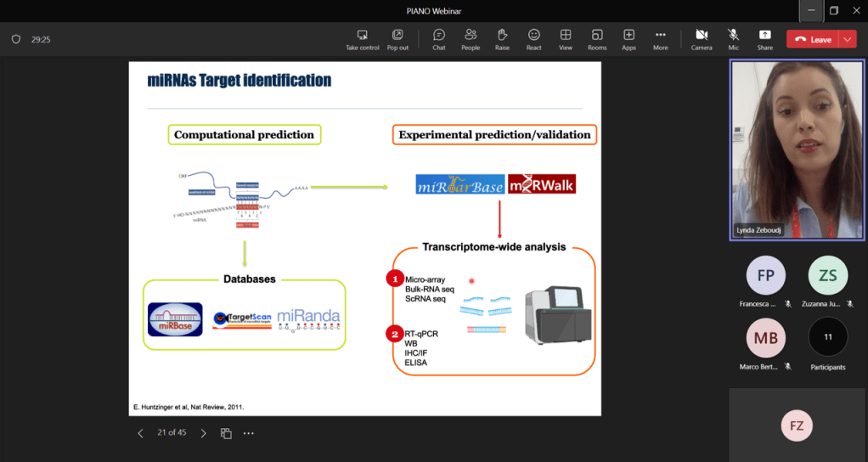This screenshot has width=868, height=462.
Task: Toggle the Mic mute
Action: pos(733,39)
